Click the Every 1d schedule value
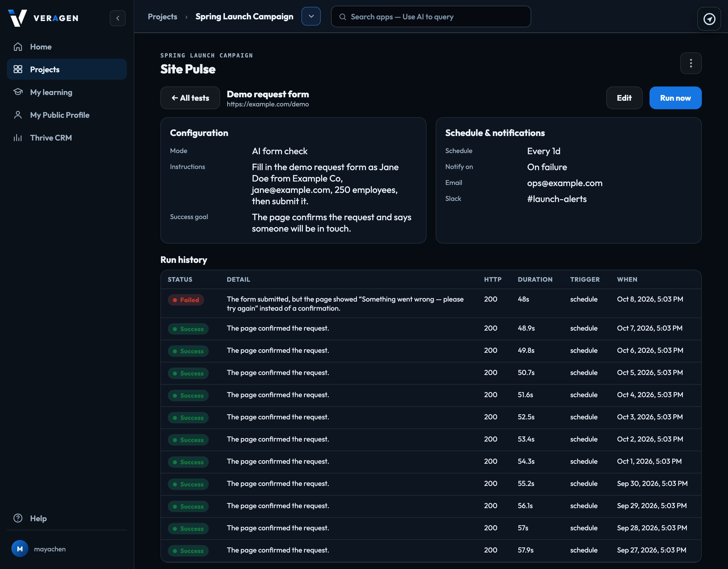Image resolution: width=728 pixels, height=569 pixels. [x=543, y=151]
